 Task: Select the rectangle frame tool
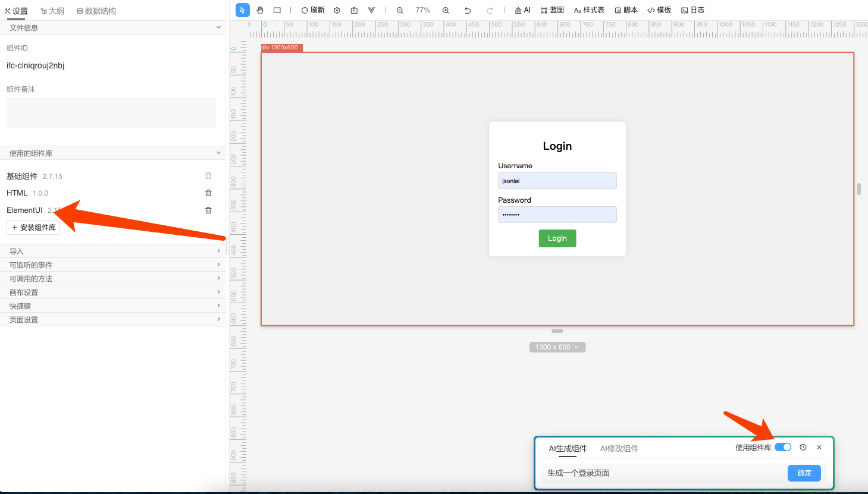[277, 10]
